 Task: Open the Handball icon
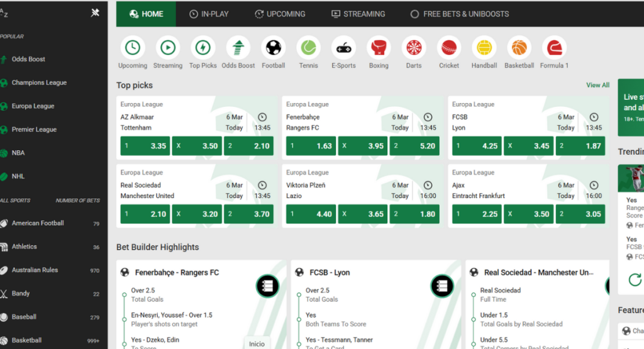click(484, 48)
